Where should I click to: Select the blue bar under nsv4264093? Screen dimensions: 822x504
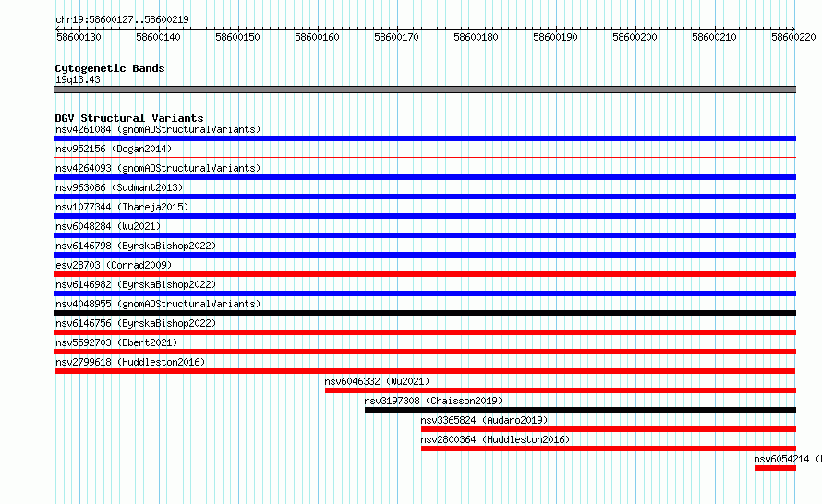(425, 177)
